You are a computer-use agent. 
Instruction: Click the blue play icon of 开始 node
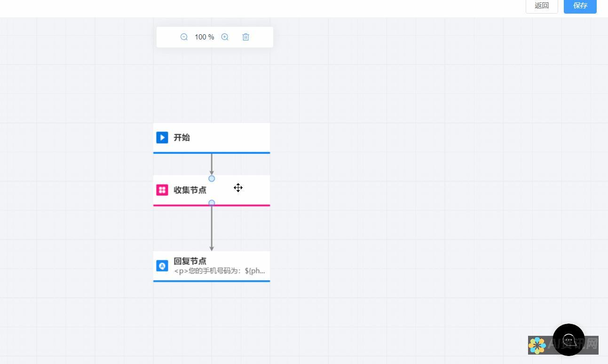162,138
